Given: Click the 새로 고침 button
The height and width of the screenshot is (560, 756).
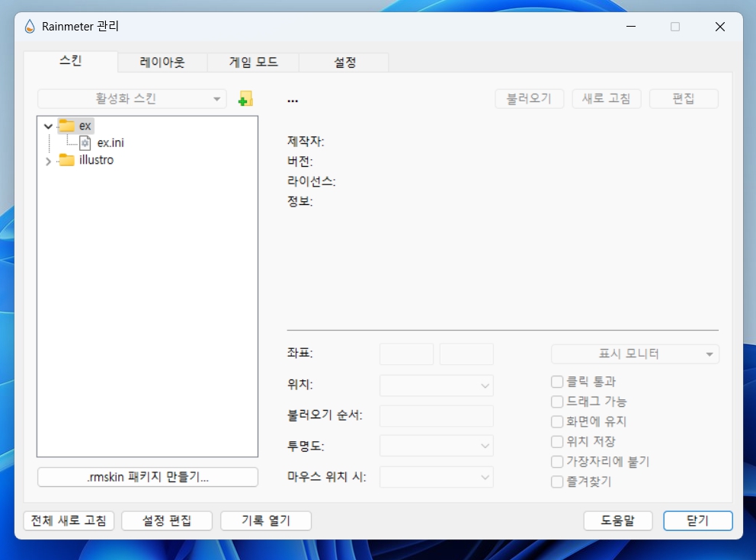Looking at the screenshot, I should pos(607,99).
